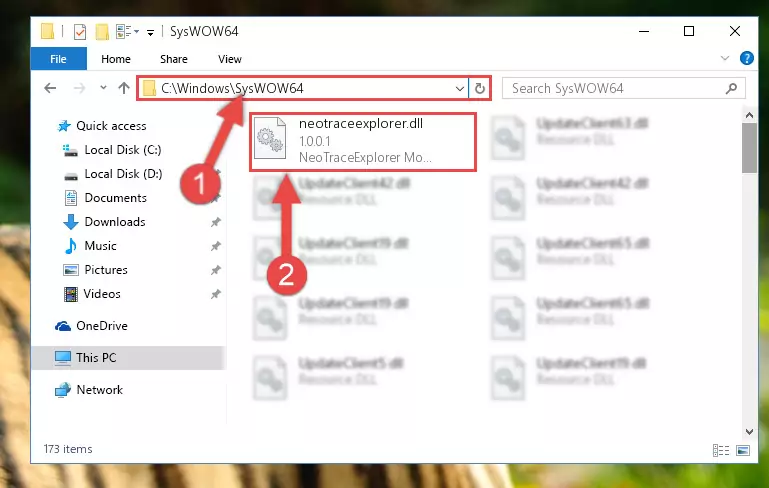Expand the ribbon with the chevron

tap(725, 58)
